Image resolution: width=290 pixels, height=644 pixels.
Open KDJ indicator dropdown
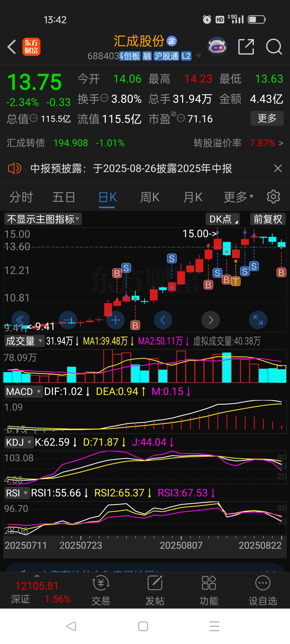point(19,442)
